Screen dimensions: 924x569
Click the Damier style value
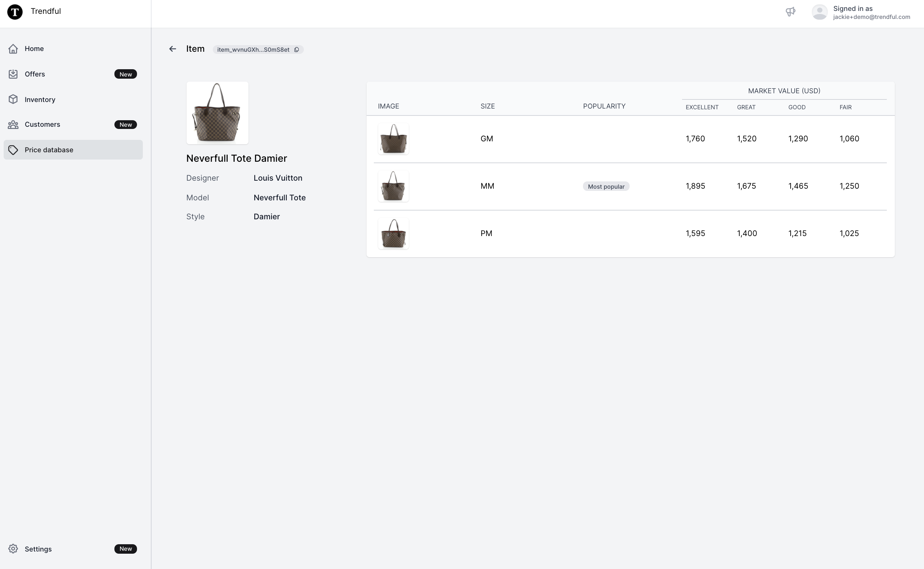click(266, 217)
